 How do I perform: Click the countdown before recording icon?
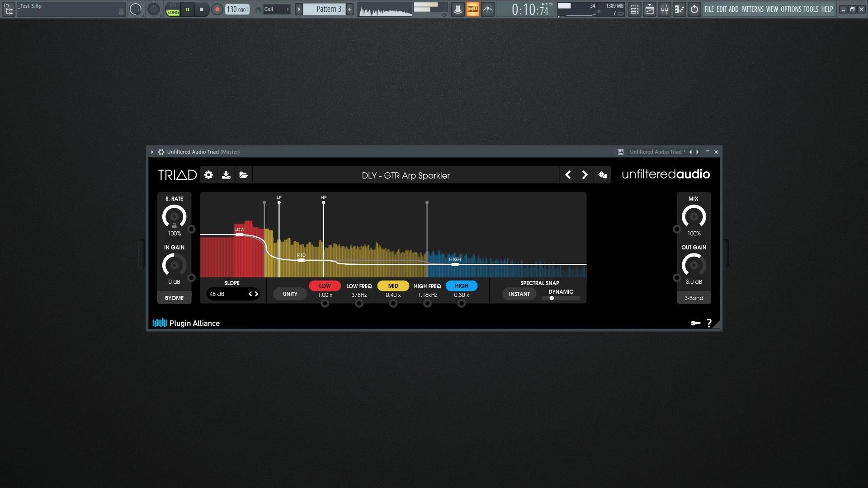point(488,9)
